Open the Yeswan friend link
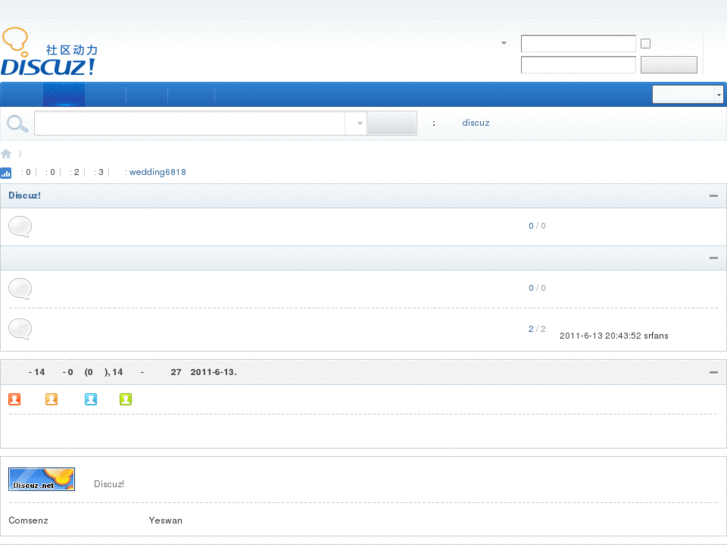This screenshot has width=727, height=545. [166, 520]
